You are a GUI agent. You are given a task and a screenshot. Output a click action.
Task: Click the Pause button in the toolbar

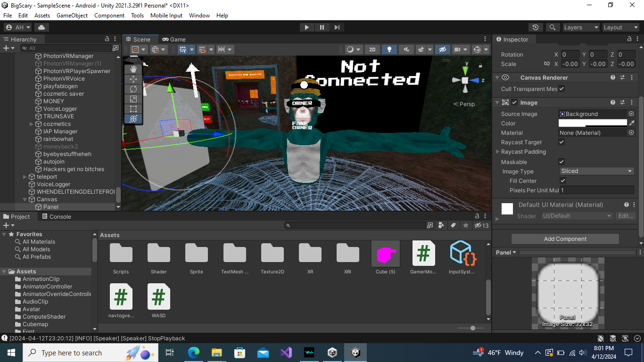click(x=322, y=27)
